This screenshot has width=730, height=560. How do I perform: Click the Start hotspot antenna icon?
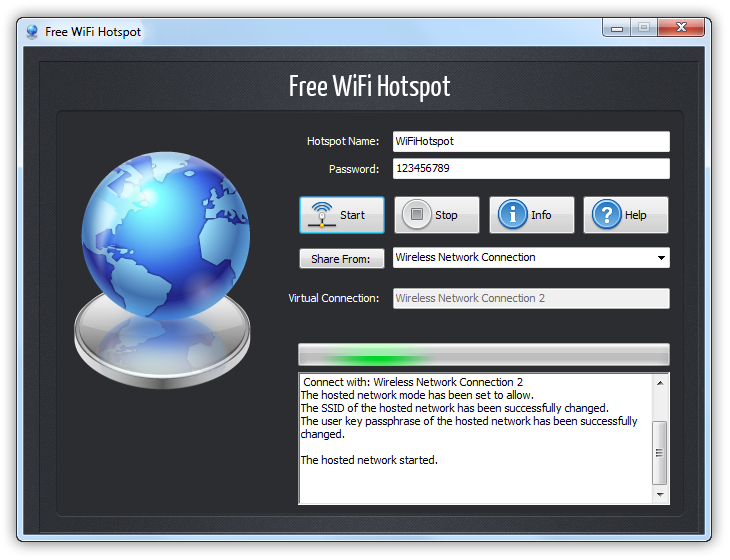(x=320, y=215)
